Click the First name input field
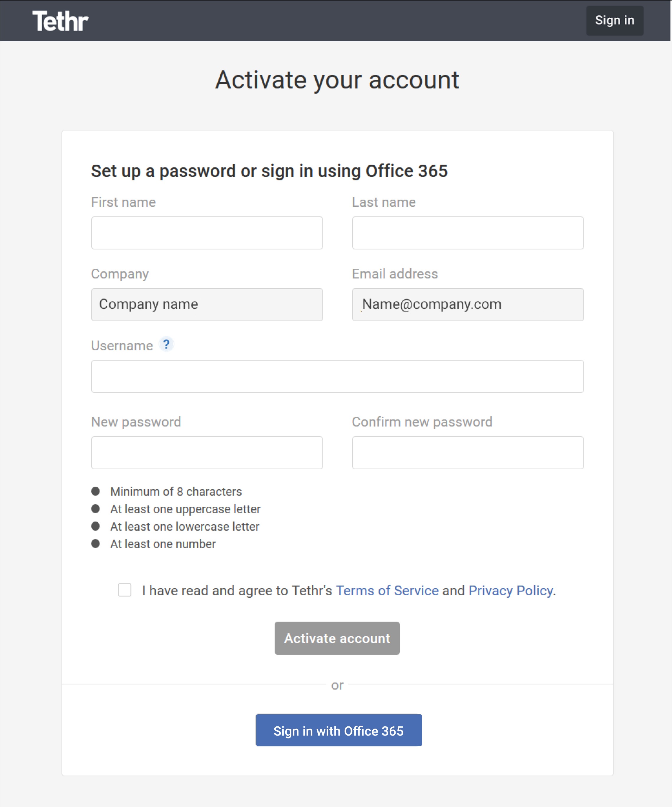This screenshot has width=672, height=807. [x=206, y=233]
